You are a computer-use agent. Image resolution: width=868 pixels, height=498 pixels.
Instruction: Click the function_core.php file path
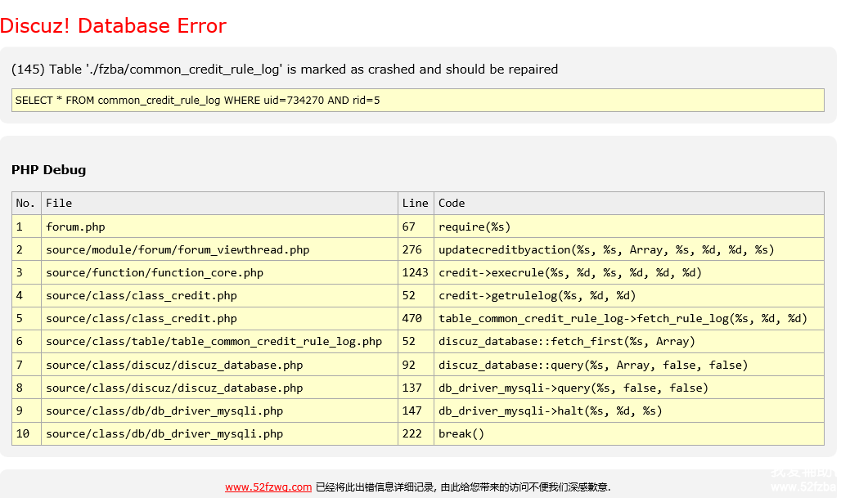(155, 272)
